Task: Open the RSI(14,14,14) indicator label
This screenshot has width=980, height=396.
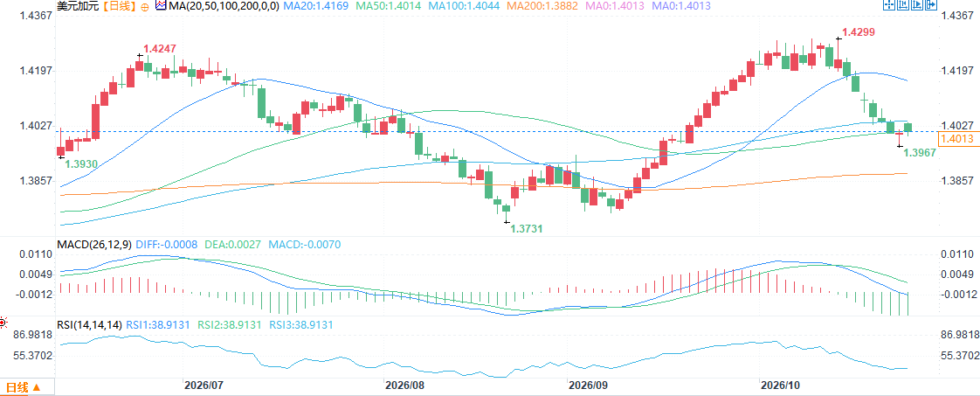Action: tap(89, 324)
